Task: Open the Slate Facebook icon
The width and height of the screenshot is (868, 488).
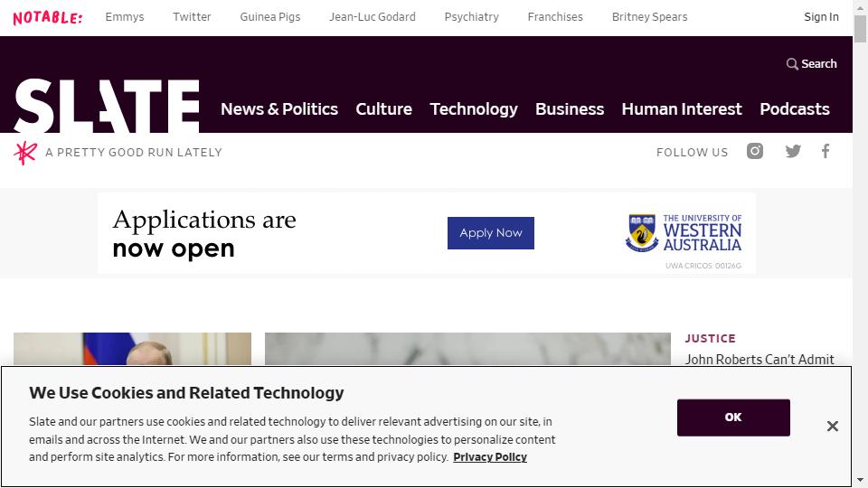Action: (x=826, y=151)
